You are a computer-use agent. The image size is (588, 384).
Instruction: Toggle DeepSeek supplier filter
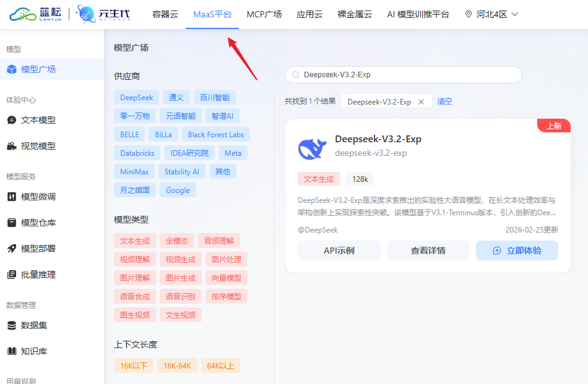(137, 98)
